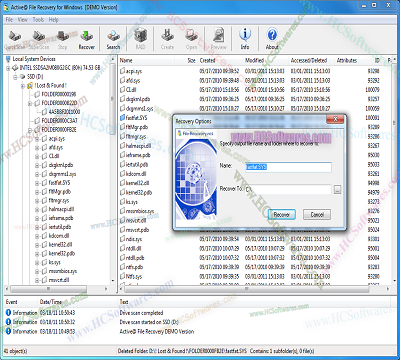Viewport: 400px width, 360px height.
Task: Click the tree panel horizontal scrollbar
Action: [48, 289]
